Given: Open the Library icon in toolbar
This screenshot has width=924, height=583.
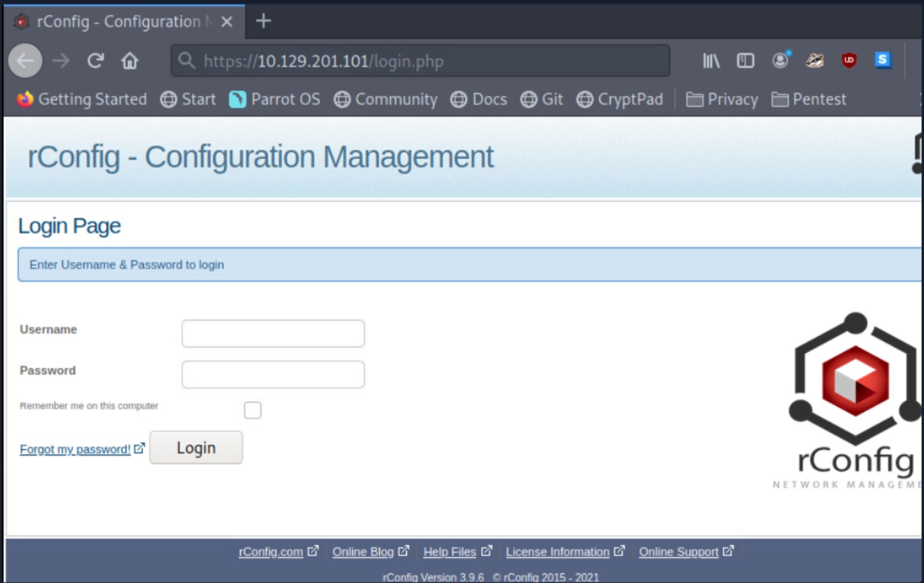Looking at the screenshot, I should 711,60.
